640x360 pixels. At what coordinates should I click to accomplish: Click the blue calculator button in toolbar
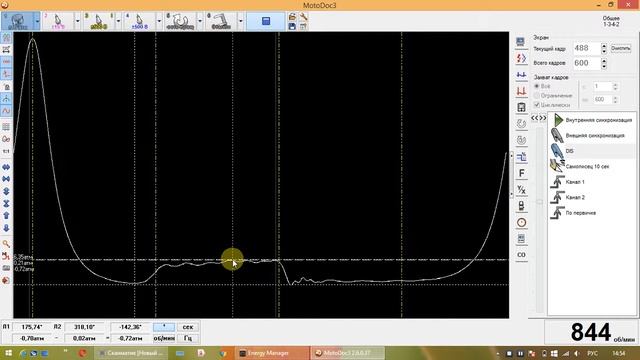pyautogui.click(x=266, y=21)
